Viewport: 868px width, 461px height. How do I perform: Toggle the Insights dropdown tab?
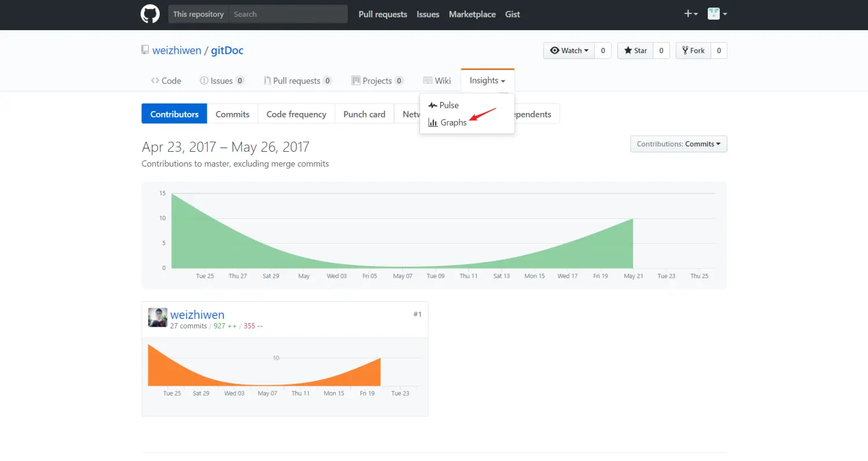pos(487,81)
